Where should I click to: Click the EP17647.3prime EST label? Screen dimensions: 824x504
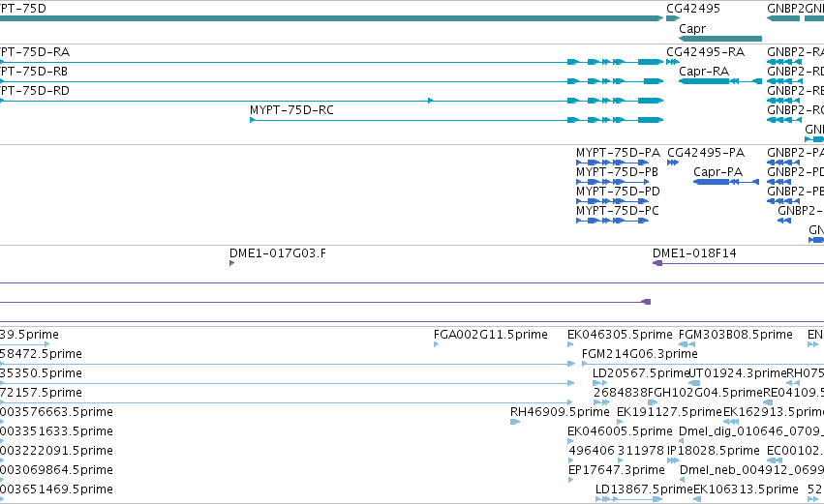(617, 470)
